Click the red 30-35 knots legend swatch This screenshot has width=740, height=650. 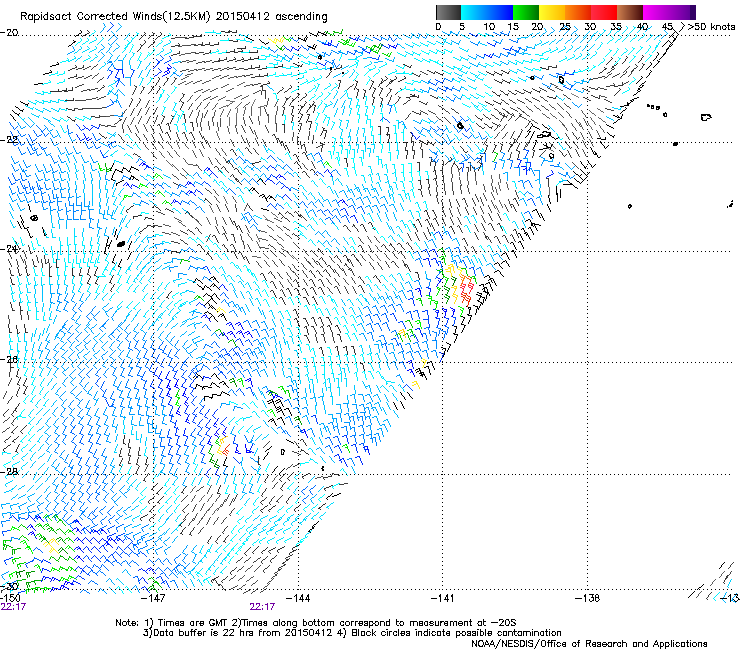pos(604,12)
